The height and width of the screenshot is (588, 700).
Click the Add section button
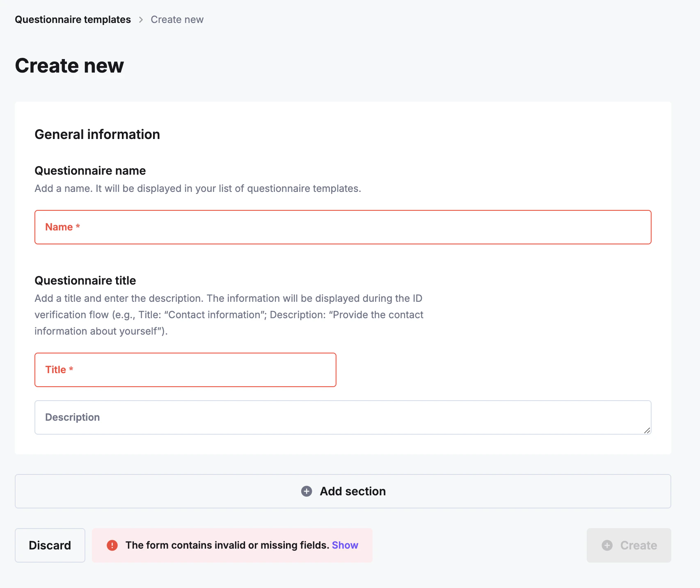coord(343,491)
